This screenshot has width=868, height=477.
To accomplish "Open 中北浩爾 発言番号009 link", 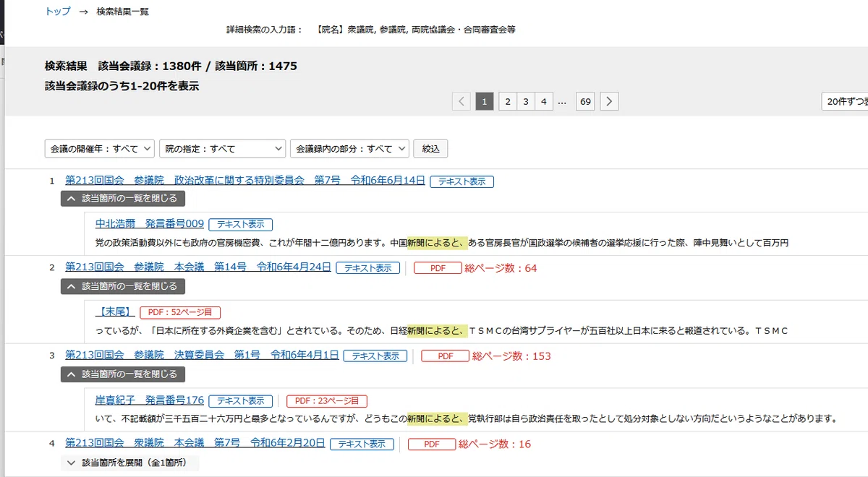I will [150, 224].
